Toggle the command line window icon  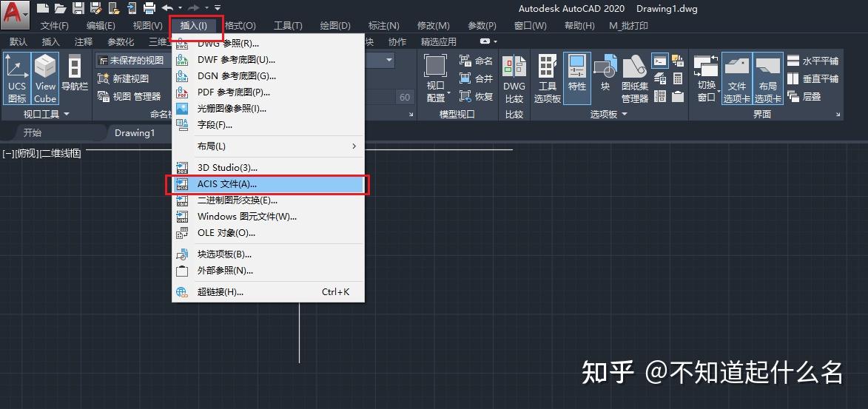pos(660,61)
